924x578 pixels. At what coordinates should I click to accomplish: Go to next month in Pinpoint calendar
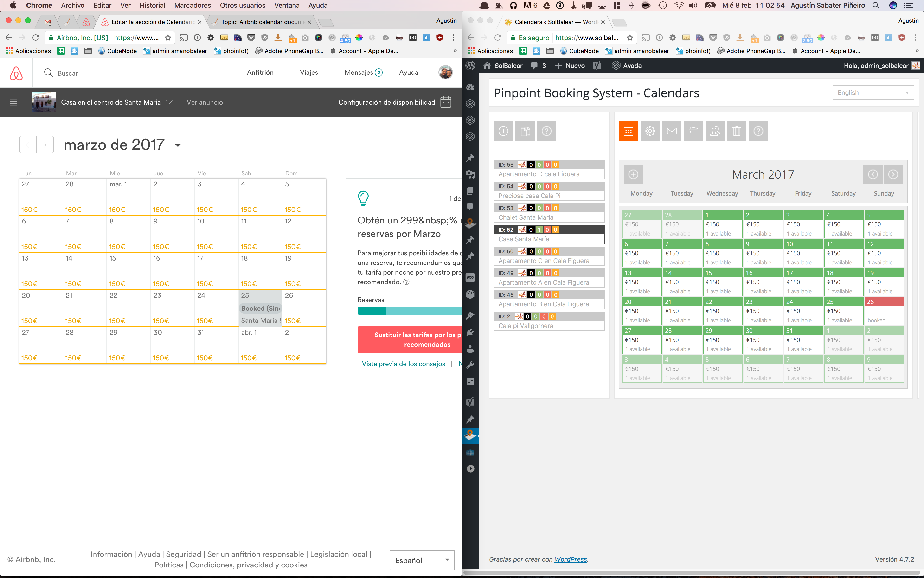point(893,174)
